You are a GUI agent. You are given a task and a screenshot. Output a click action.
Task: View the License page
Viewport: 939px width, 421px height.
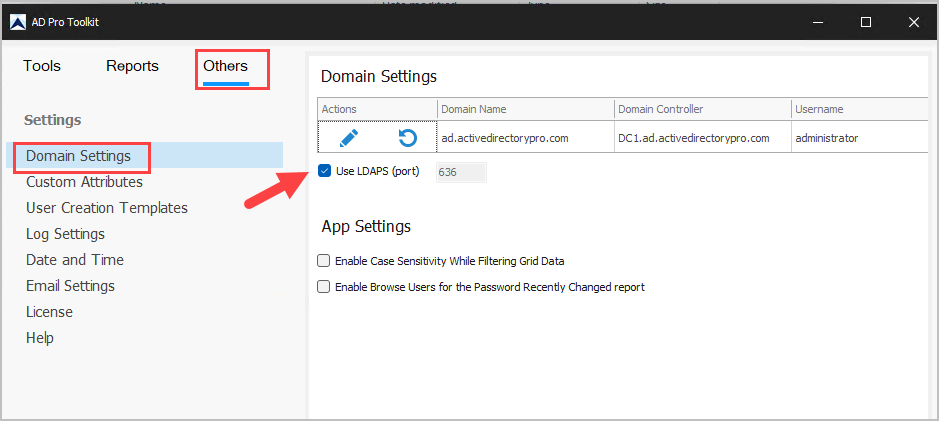49,312
